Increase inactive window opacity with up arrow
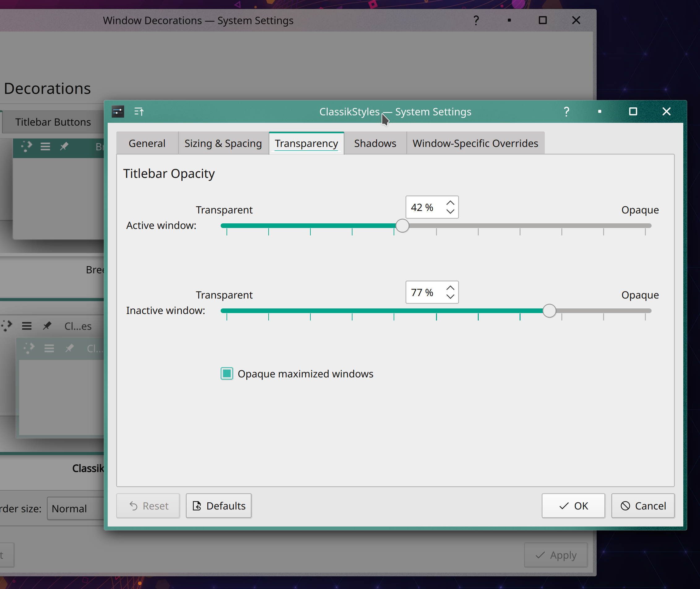The width and height of the screenshot is (700, 589). 450,288
